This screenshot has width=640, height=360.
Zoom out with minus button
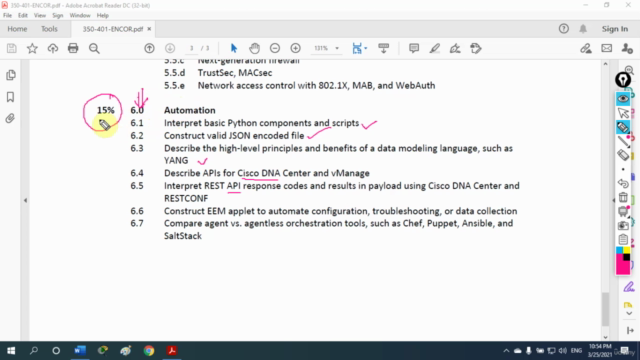coord(275,49)
